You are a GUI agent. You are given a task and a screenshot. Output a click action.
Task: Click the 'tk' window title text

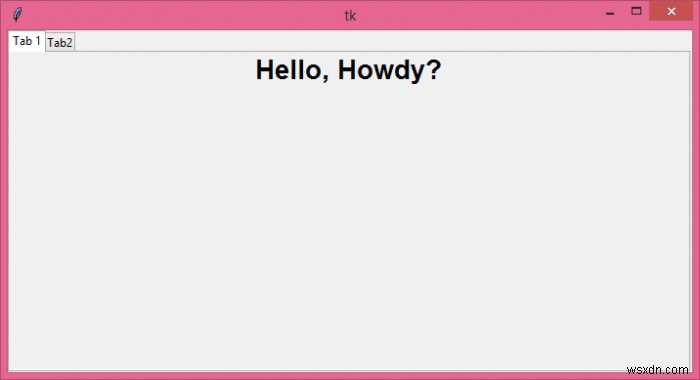[350, 16]
